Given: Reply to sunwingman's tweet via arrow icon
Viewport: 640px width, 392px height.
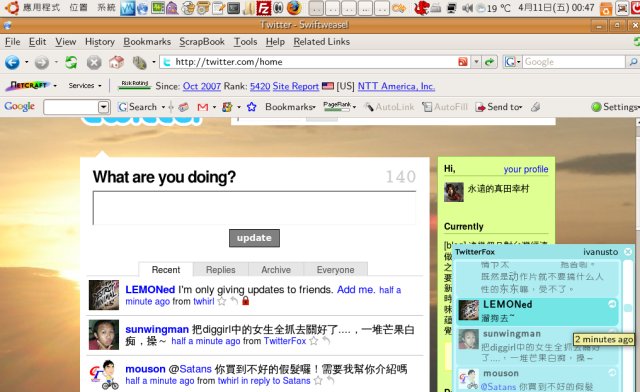Looking at the screenshot, I should tap(326, 340).
